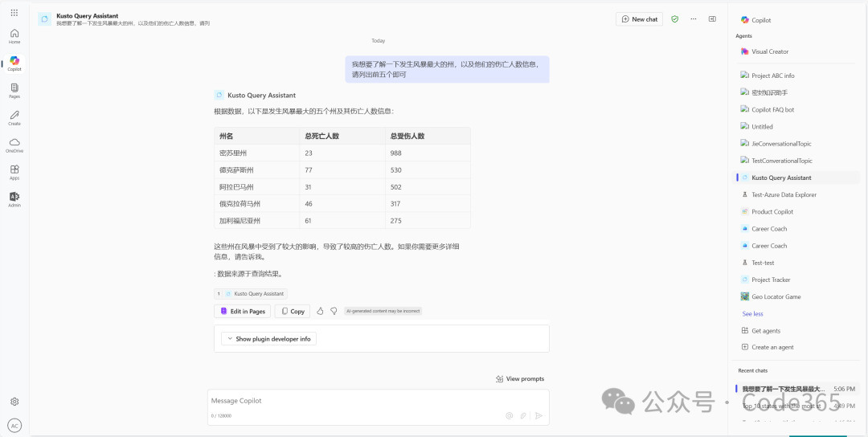868x437 pixels.
Task: Click the 德克萨斯州 table cell
Action: click(x=257, y=169)
